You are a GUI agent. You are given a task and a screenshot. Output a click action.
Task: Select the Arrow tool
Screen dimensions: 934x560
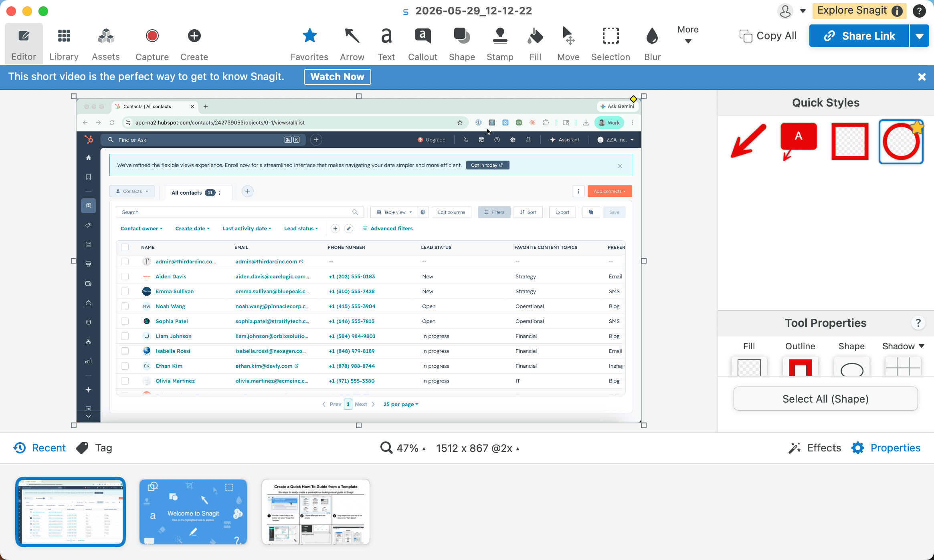352,44
